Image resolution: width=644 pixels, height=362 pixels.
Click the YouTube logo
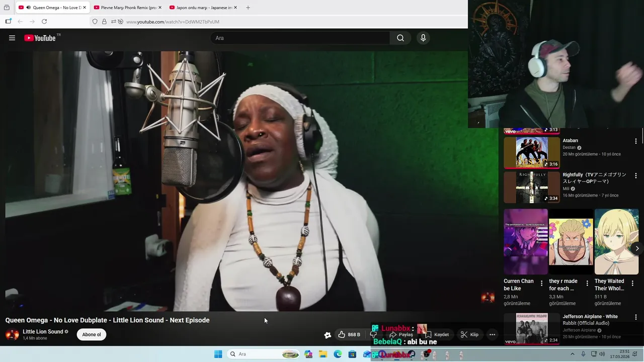click(40, 38)
